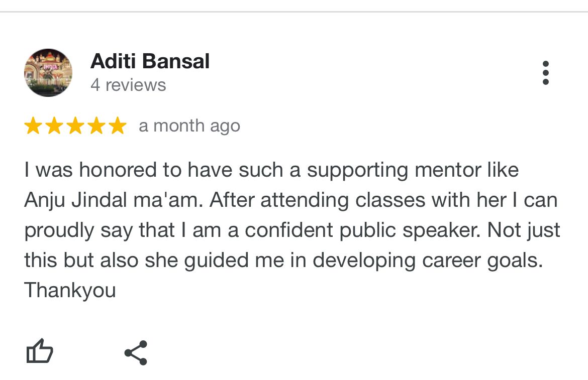Click the second rating star
This screenshot has width=588, height=380.
click(x=54, y=126)
